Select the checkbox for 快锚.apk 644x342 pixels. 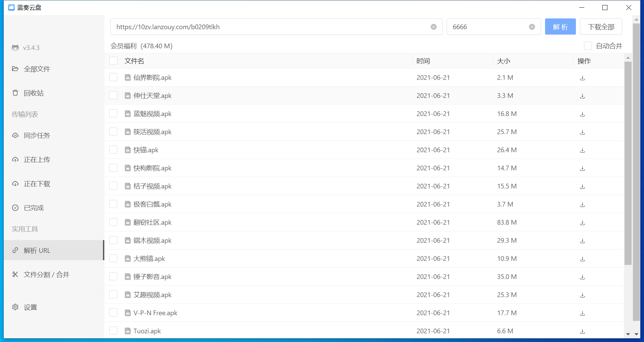click(x=113, y=150)
